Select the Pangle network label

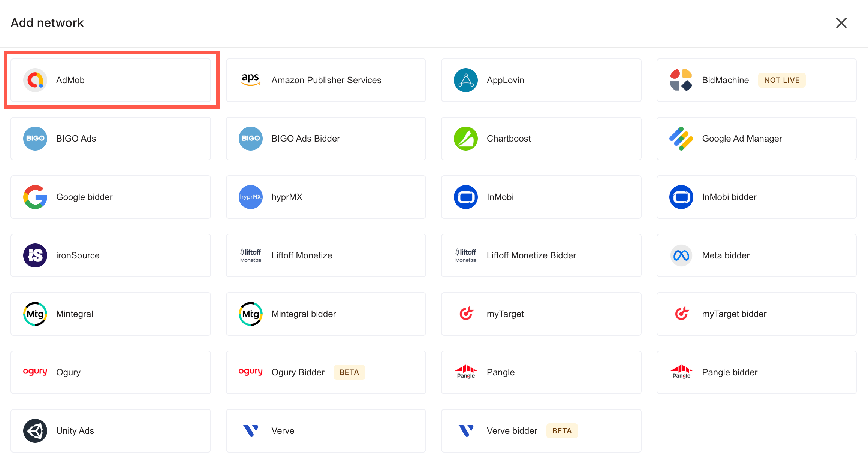pyautogui.click(x=501, y=372)
